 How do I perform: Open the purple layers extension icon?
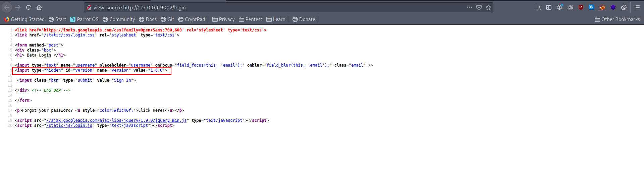click(x=613, y=7)
